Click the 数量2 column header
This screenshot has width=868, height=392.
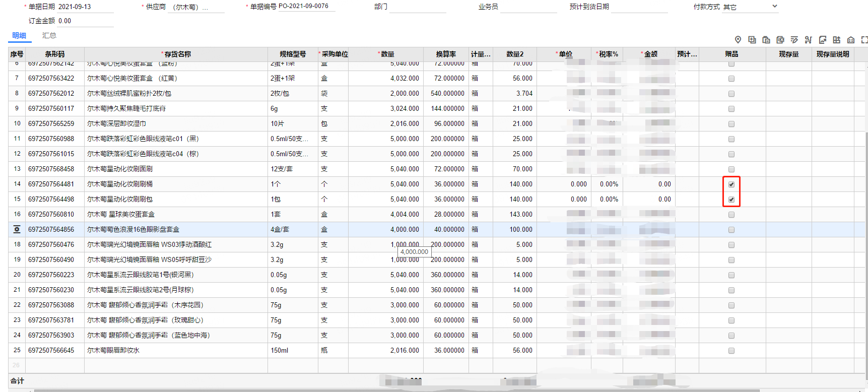click(x=515, y=54)
